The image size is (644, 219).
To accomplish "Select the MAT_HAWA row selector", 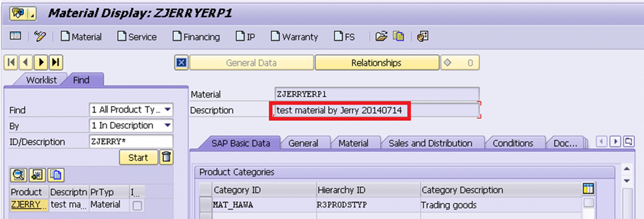I will [x=206, y=204].
